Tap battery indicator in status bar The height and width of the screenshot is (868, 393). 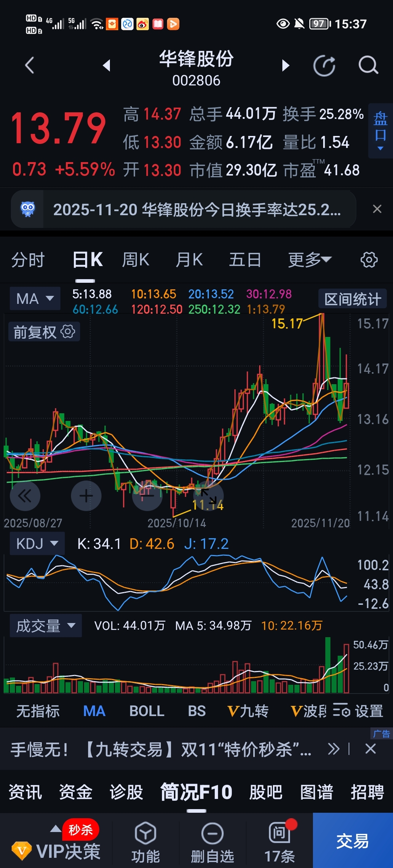pyautogui.click(x=320, y=24)
